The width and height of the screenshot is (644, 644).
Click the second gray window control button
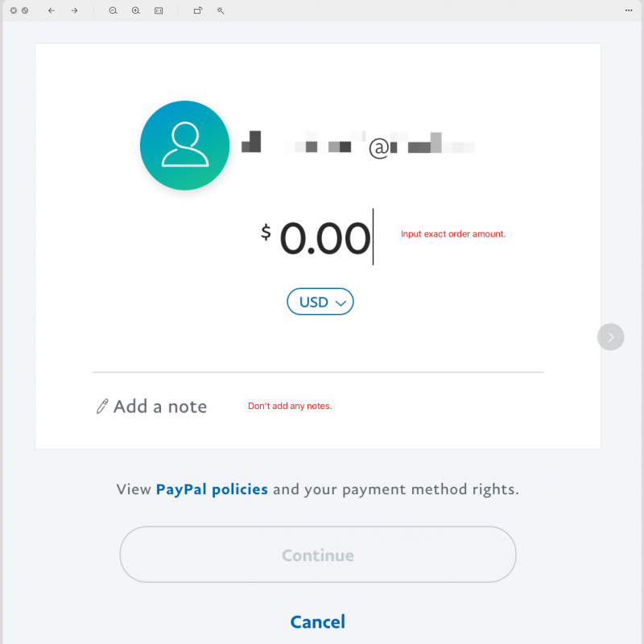pos(25,10)
